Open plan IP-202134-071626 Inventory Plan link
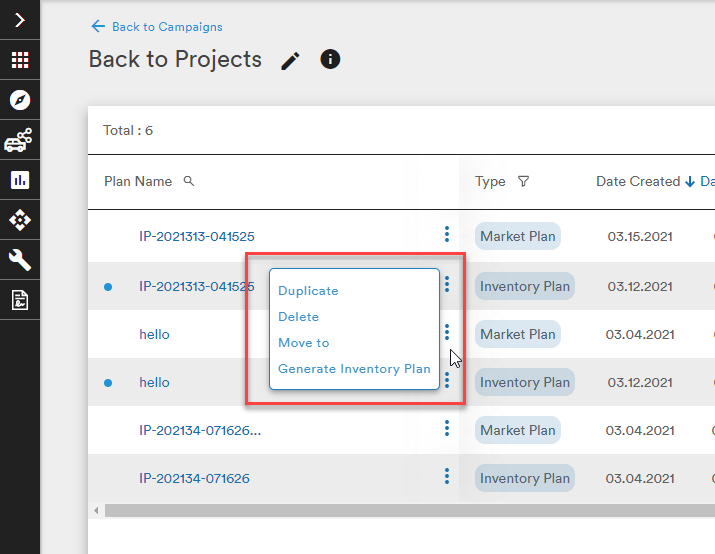The image size is (715, 554). [194, 478]
